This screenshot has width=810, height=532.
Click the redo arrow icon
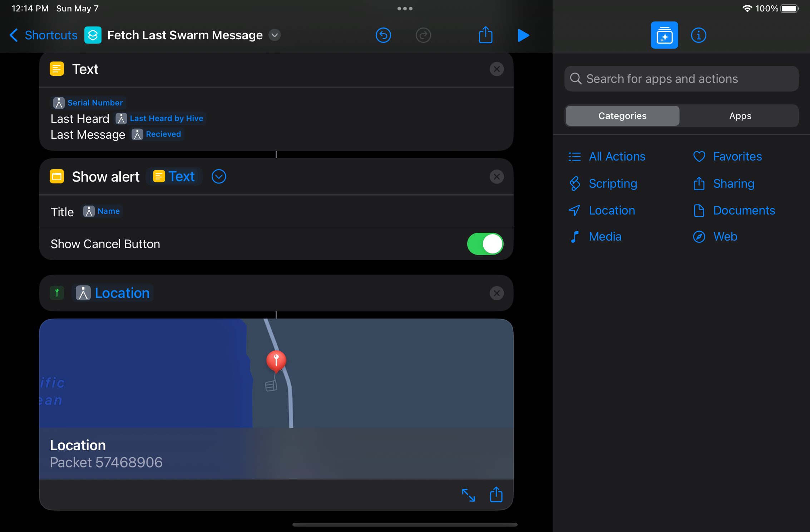pos(423,35)
